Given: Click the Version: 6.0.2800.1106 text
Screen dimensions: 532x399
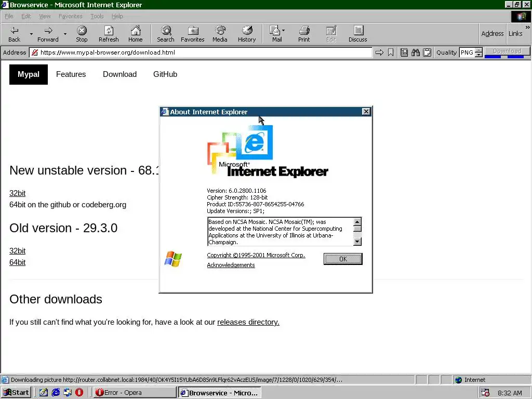Looking at the screenshot, I should 236,191.
